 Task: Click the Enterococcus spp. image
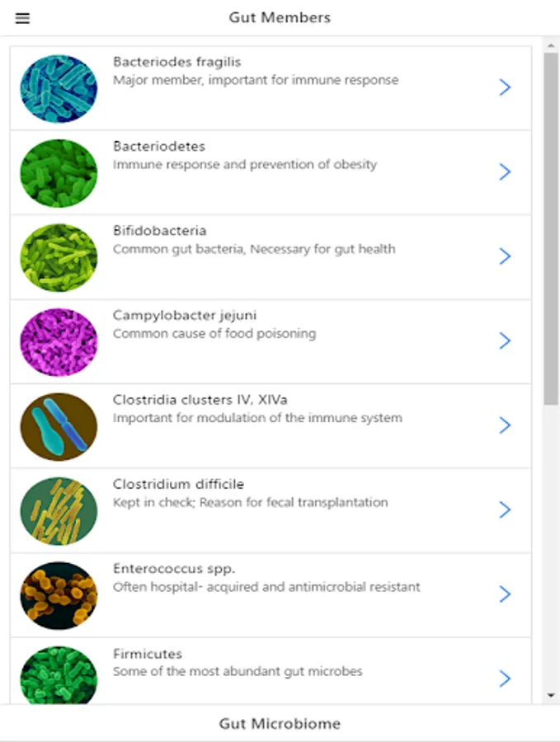59,595
